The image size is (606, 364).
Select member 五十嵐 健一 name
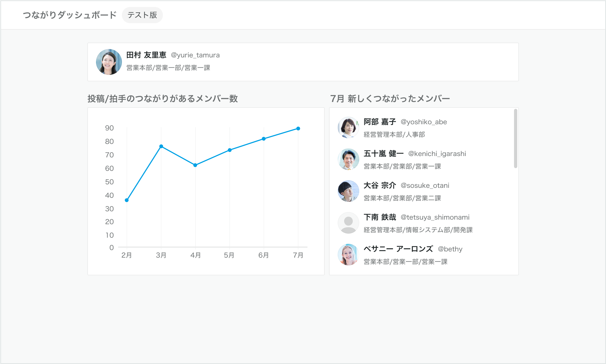[x=384, y=154]
